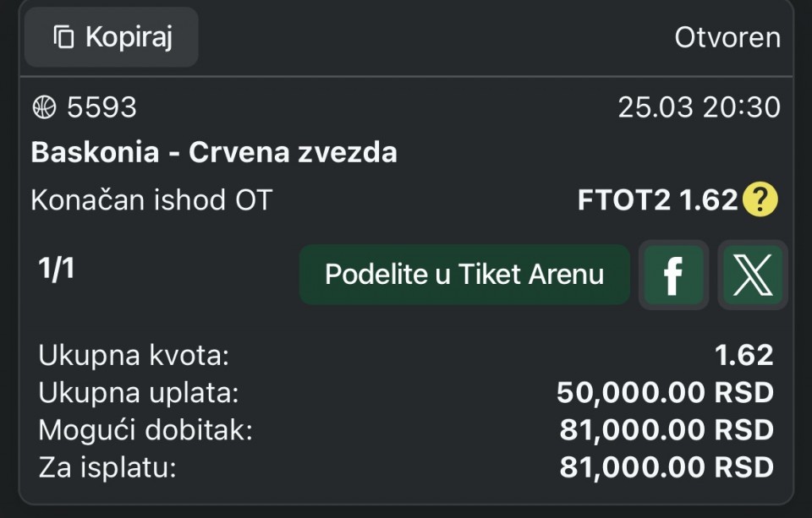812x518 pixels.
Task: Click the copy icon beside Kopiraj
Action: click(x=63, y=37)
